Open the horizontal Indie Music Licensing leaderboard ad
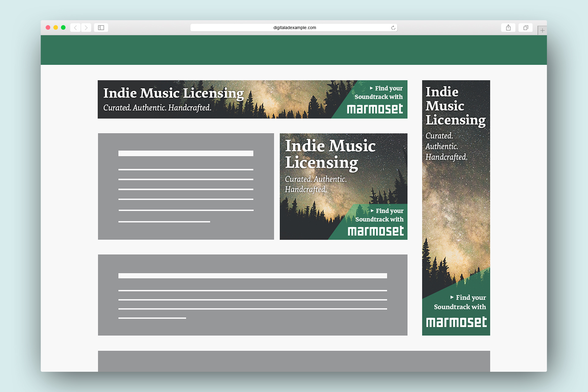Screen dimensions: 588x392 (x=252, y=99)
